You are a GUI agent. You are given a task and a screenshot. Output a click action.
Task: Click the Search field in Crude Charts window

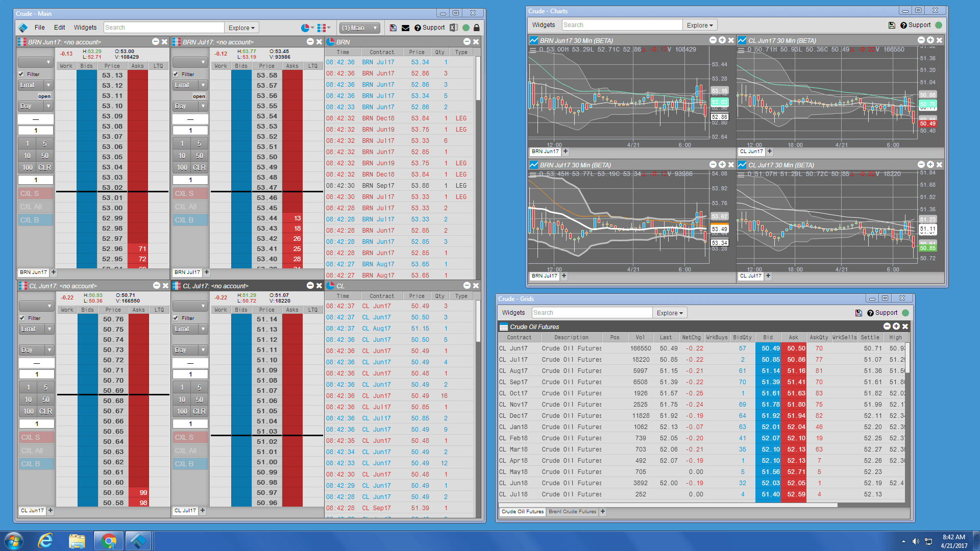622,24
